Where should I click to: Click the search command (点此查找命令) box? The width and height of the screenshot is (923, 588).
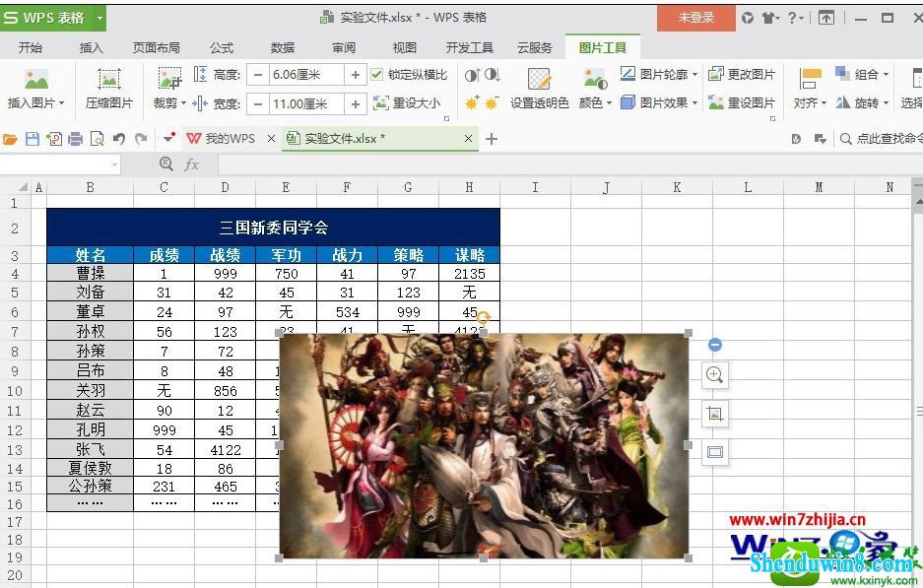coord(882,139)
